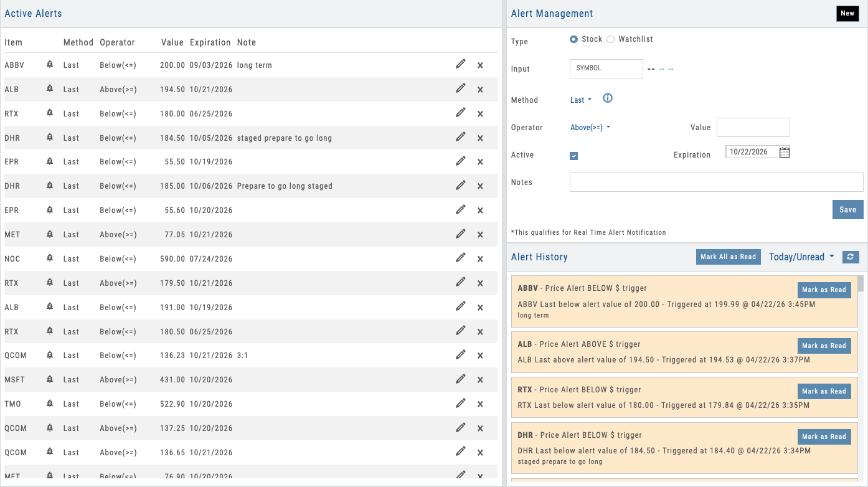The image size is (868, 487).
Task: Click the bell icon next to ABBV alert
Action: click(50, 65)
